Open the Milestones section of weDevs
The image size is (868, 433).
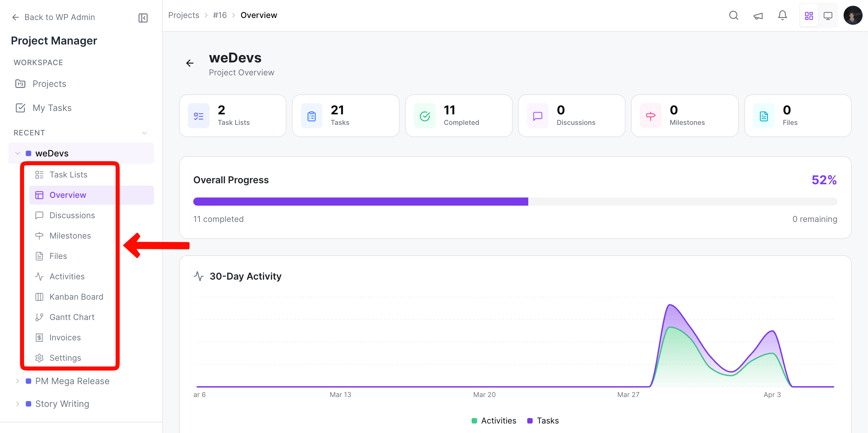(70, 236)
